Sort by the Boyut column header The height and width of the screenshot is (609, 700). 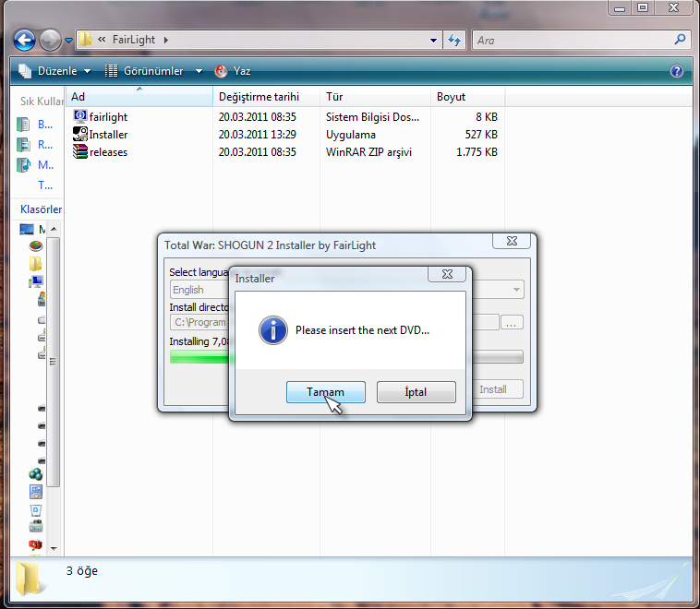(x=468, y=97)
